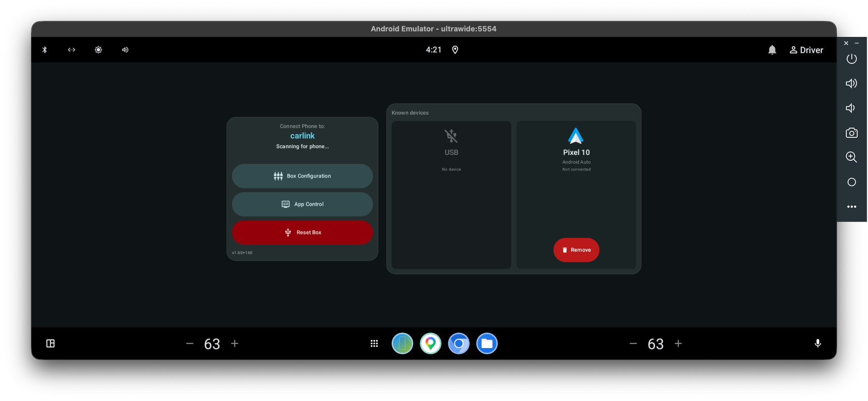Click the emulator zoom magnifier icon

point(852,157)
